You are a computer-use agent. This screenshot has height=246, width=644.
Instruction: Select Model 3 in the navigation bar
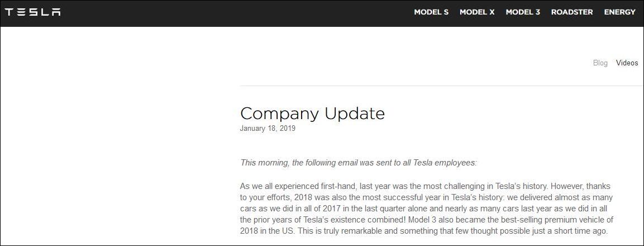(523, 12)
